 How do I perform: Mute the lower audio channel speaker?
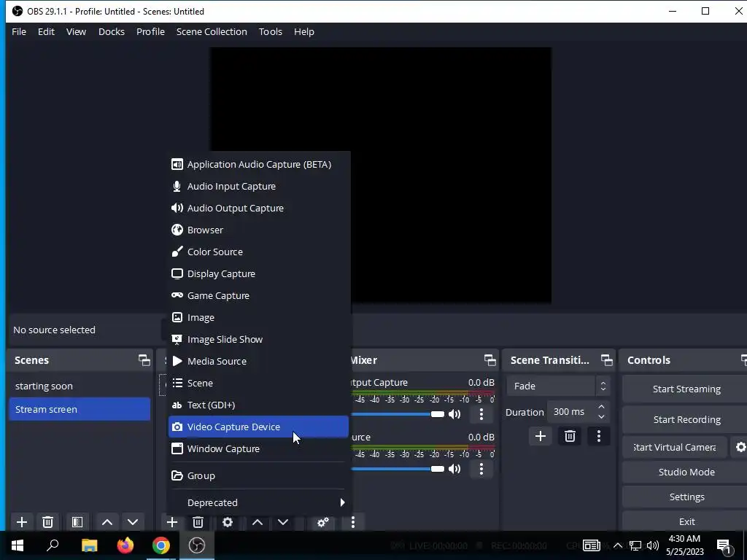pyautogui.click(x=454, y=469)
